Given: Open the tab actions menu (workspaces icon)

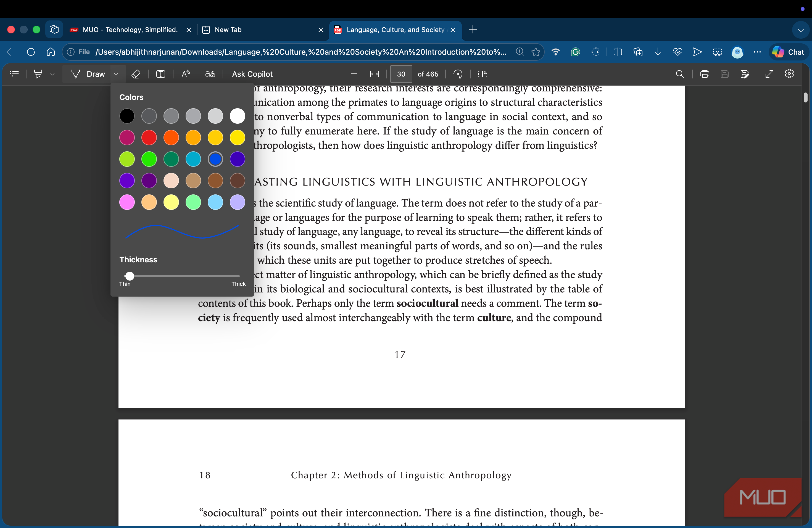Looking at the screenshot, I should pos(54,30).
